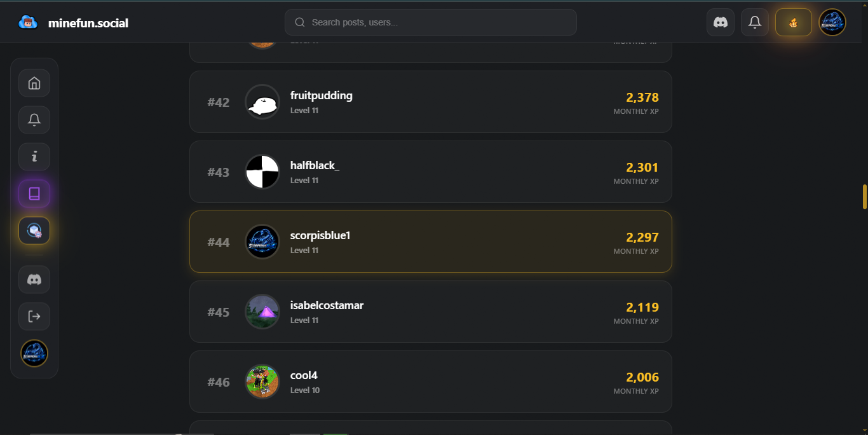Select the scorpisblue1 leaderboard username

(x=320, y=235)
